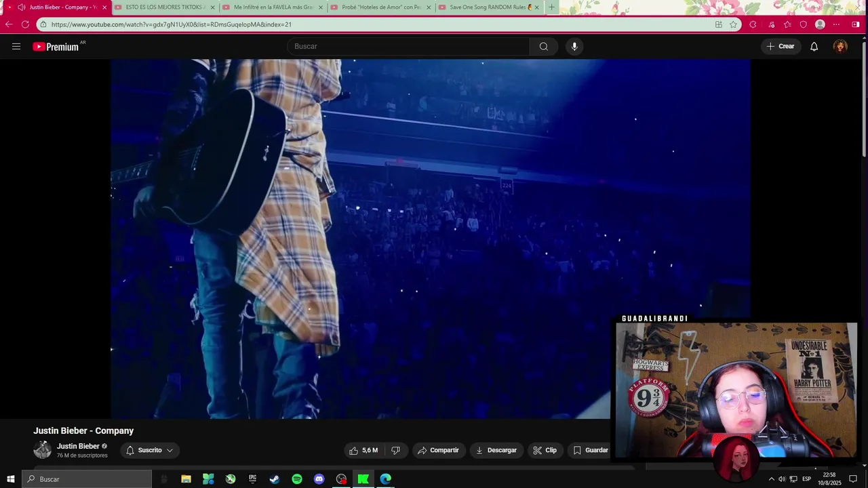This screenshot has width=868, height=488.
Task: Click the address bar URL
Action: coord(171,24)
